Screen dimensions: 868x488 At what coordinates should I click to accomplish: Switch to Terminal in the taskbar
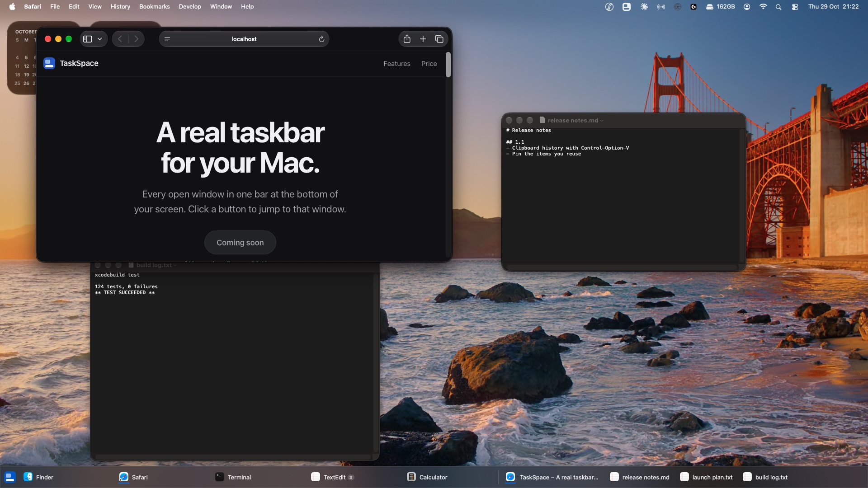[x=233, y=477]
